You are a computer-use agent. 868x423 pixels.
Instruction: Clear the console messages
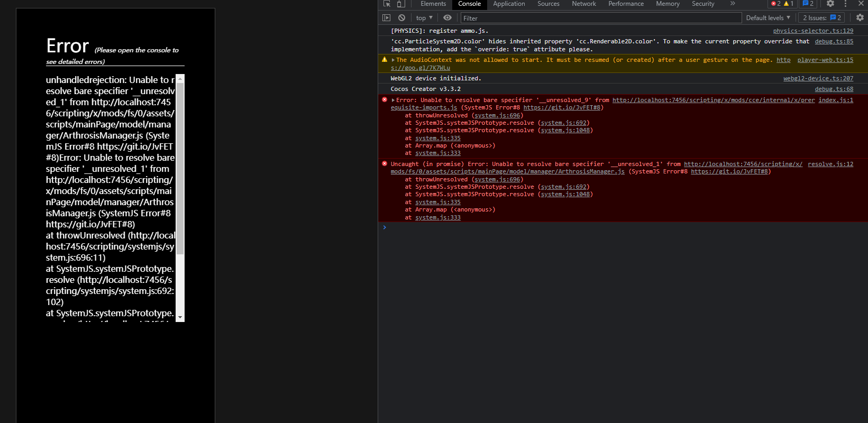pos(401,18)
